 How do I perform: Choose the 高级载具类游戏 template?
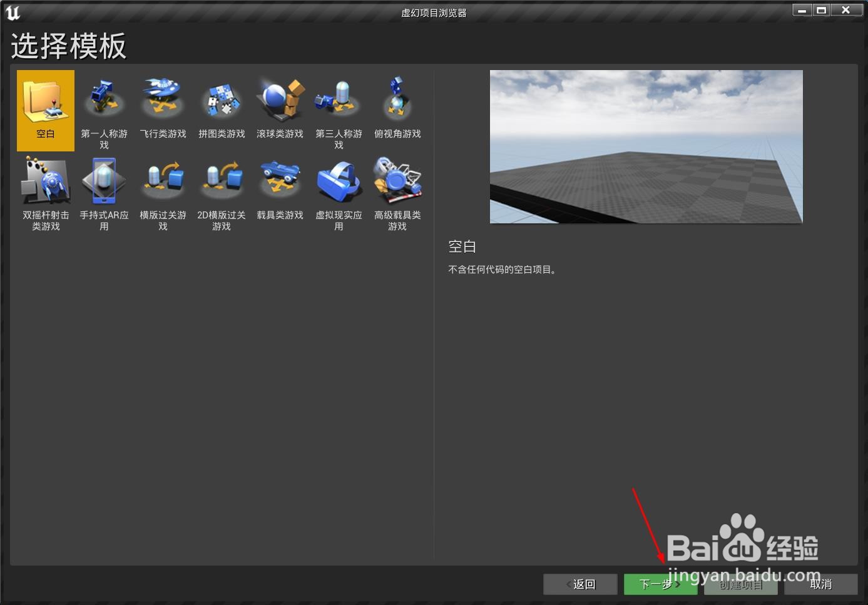click(x=397, y=193)
